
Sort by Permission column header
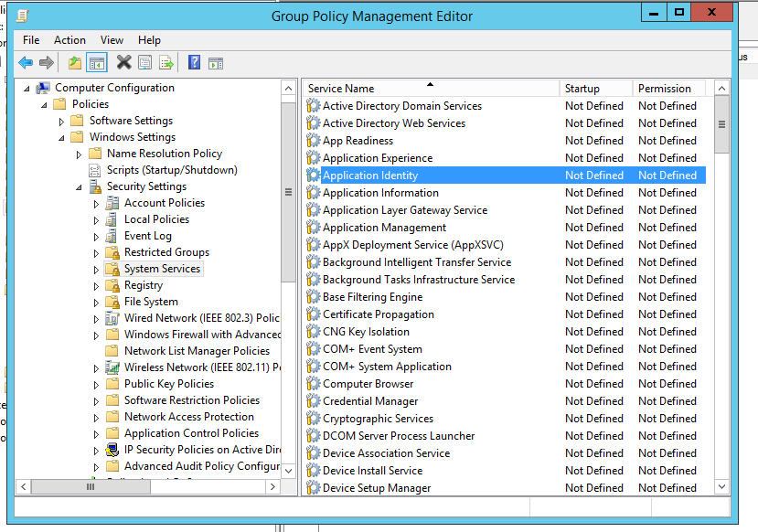click(669, 89)
